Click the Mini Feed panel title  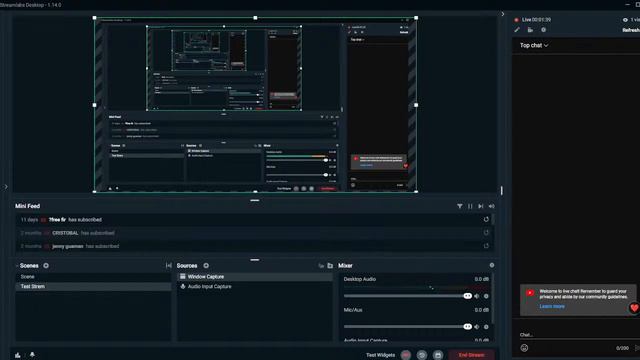[28, 206]
